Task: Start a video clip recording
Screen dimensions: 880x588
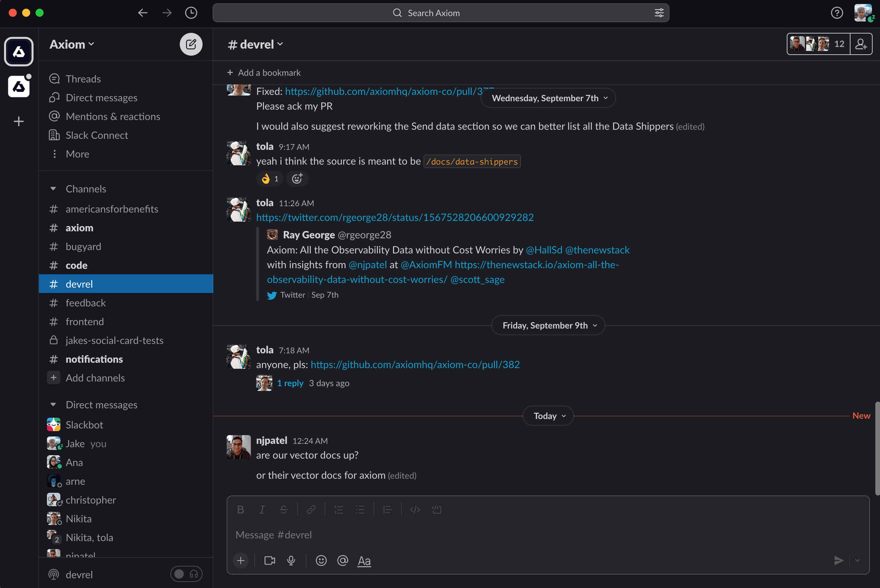Action: [269, 561]
